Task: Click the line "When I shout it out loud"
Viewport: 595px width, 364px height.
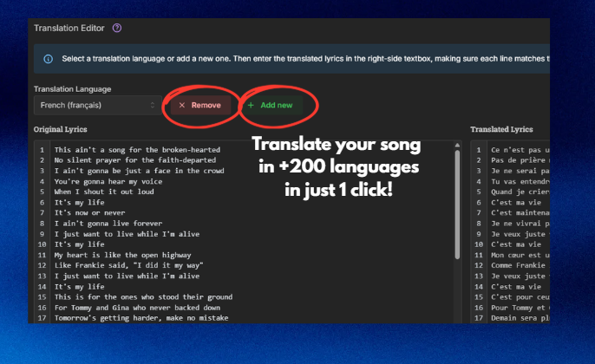Action: point(104,192)
